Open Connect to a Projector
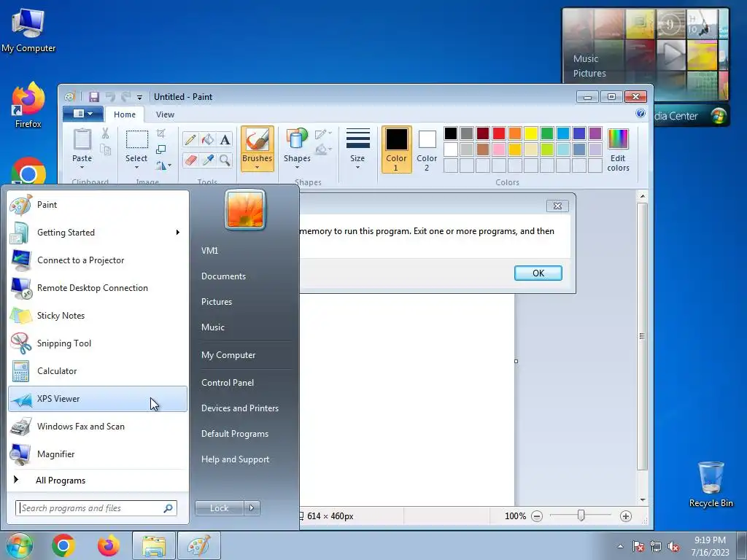Image resolution: width=747 pixels, height=560 pixels. (98, 260)
